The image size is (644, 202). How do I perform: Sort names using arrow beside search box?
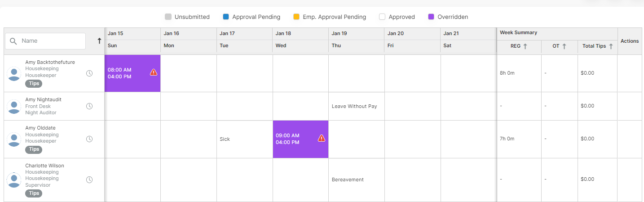99,41
